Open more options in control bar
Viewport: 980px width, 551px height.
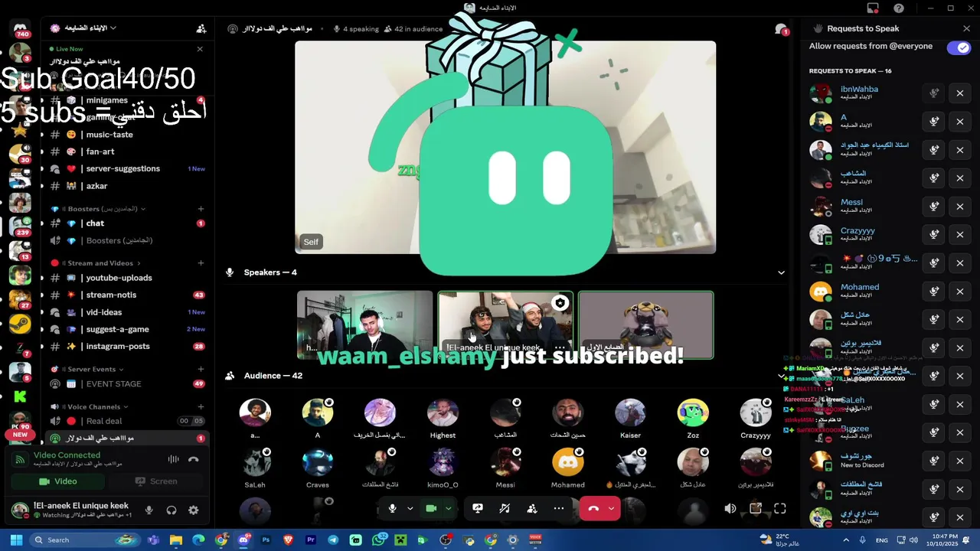(x=559, y=508)
